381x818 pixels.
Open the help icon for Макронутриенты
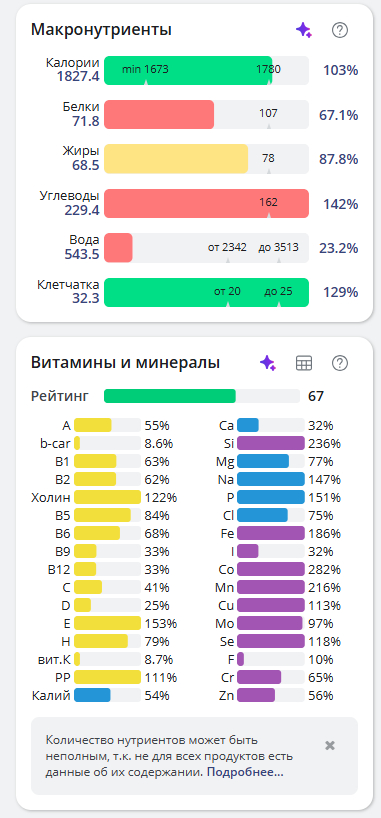(340, 30)
